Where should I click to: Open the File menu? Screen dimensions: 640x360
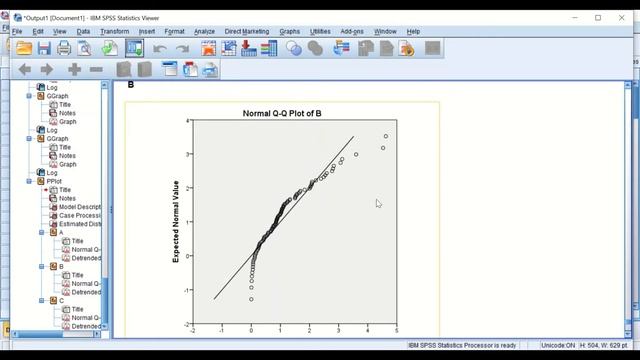click(17, 31)
